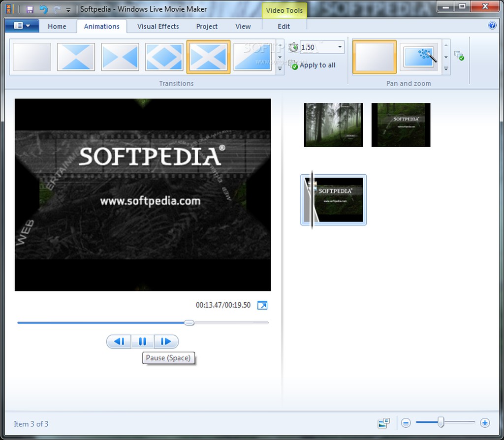The height and width of the screenshot is (440, 504).
Task: Open the Customize Quick Access Toolbar arrow
Action: pyautogui.click(x=68, y=10)
